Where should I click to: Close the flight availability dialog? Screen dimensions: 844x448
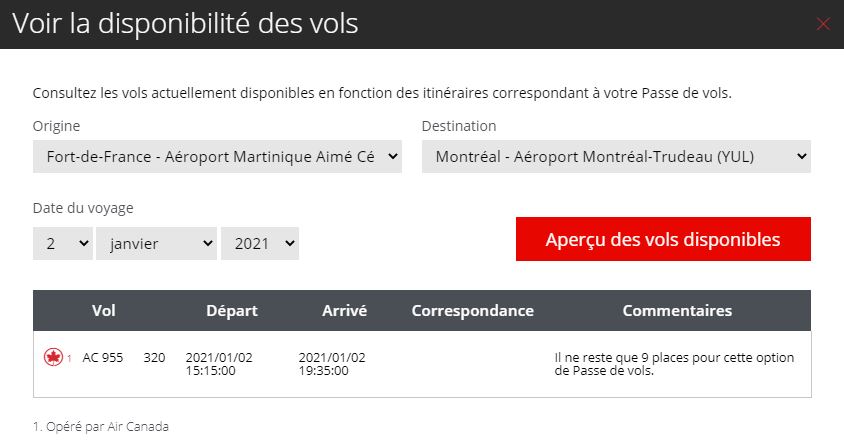823,24
